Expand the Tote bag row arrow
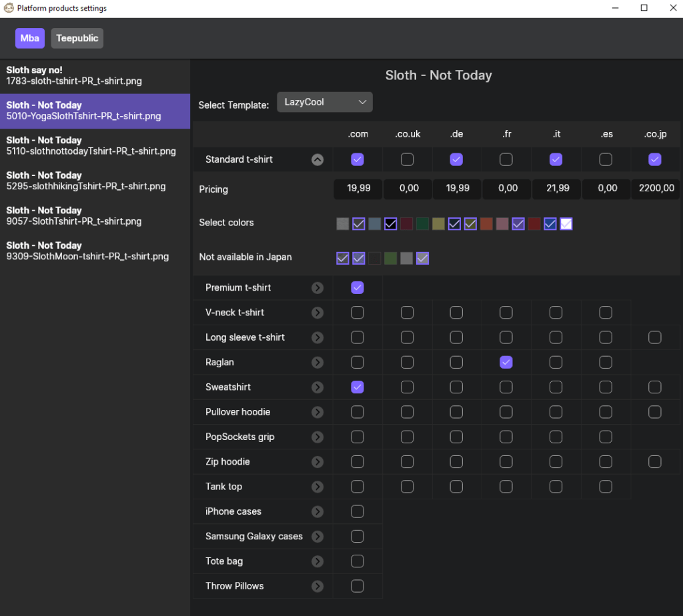Viewport: 683px width, 616px height. (317, 561)
